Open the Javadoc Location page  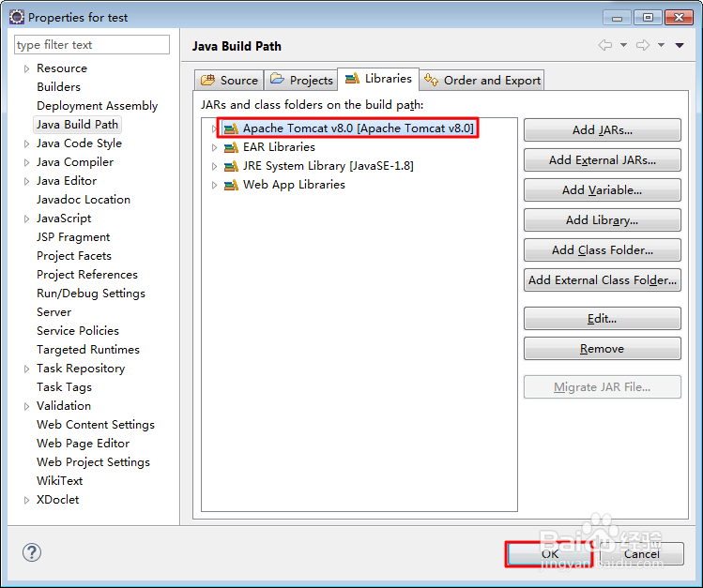(84, 200)
